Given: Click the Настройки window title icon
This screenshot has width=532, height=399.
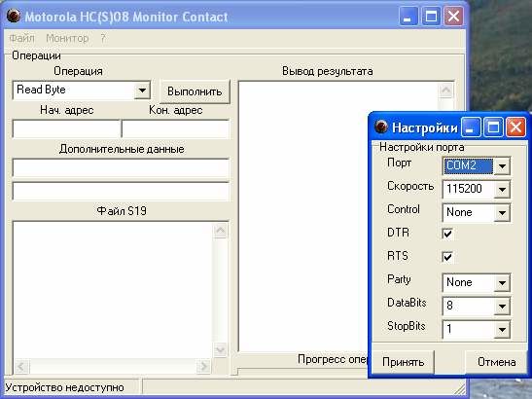Looking at the screenshot, I should click(x=381, y=127).
